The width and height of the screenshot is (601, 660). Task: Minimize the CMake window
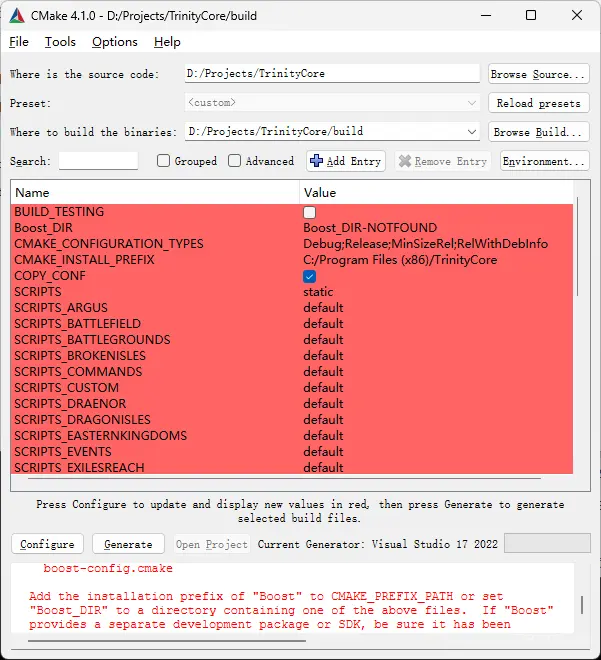tap(486, 16)
